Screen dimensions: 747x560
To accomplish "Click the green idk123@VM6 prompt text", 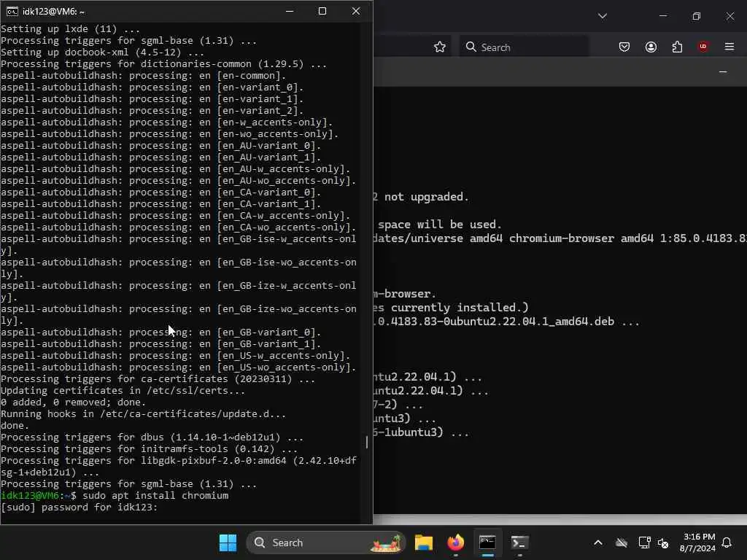I will (x=31, y=496).
